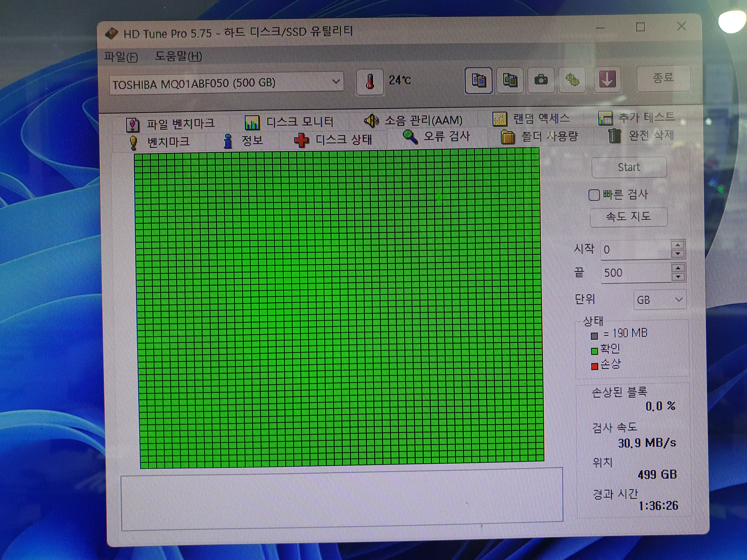The image size is (747, 560).
Task: Click the 종료 button
Action: tap(663, 78)
